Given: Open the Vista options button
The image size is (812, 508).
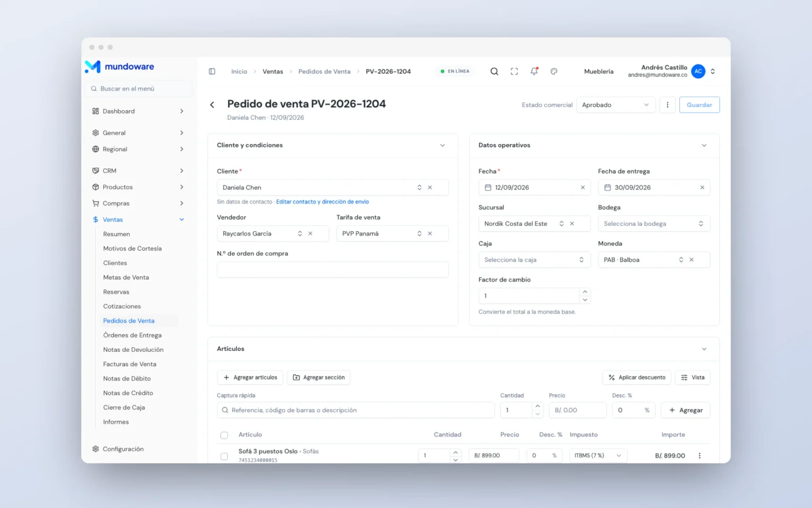Looking at the screenshot, I should point(693,377).
